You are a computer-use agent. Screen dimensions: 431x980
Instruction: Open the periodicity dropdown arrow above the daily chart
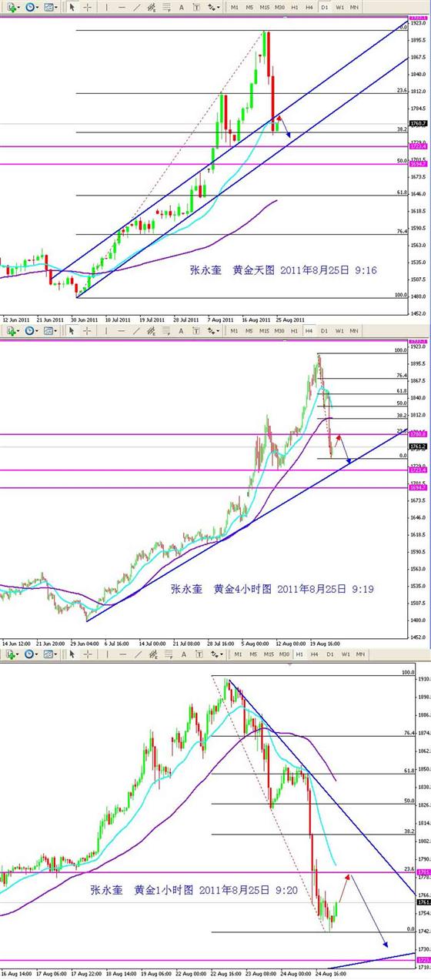(x=38, y=7)
